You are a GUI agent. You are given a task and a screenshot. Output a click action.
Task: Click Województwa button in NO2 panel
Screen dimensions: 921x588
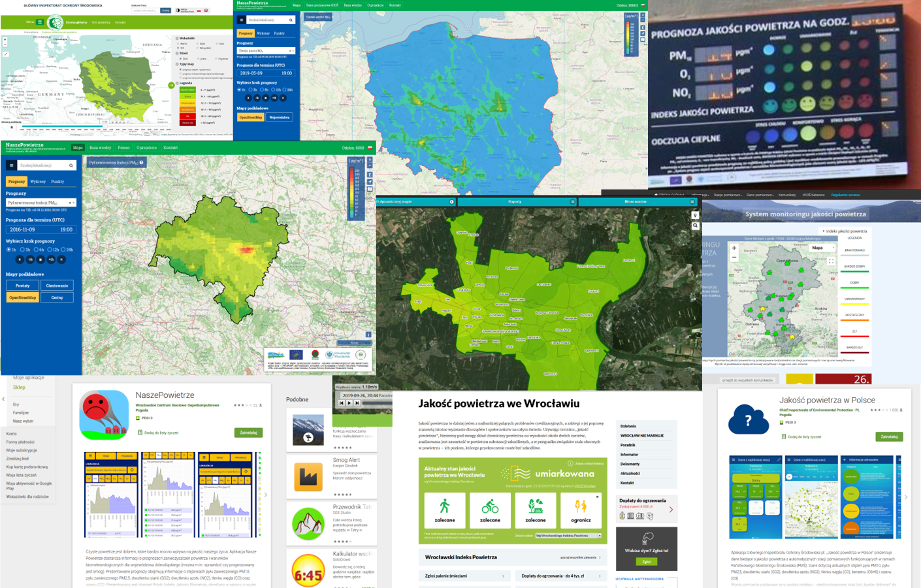(280, 117)
